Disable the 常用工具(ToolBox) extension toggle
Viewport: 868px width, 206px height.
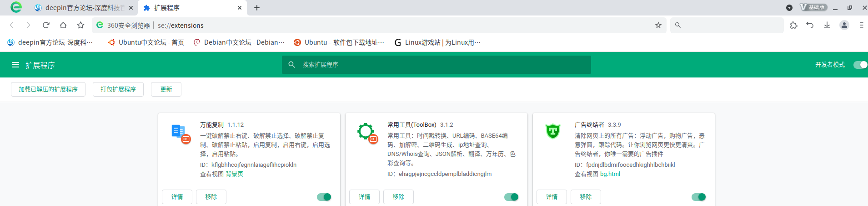tap(512, 197)
